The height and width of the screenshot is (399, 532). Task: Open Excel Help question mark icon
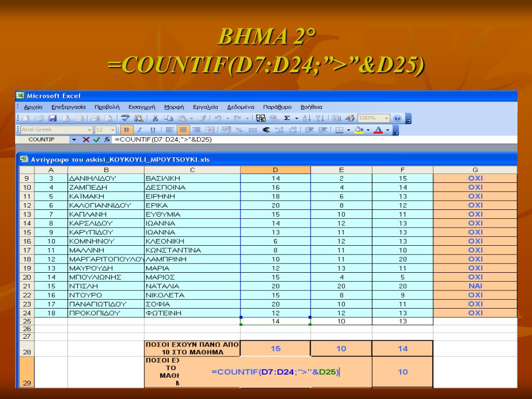(397, 118)
